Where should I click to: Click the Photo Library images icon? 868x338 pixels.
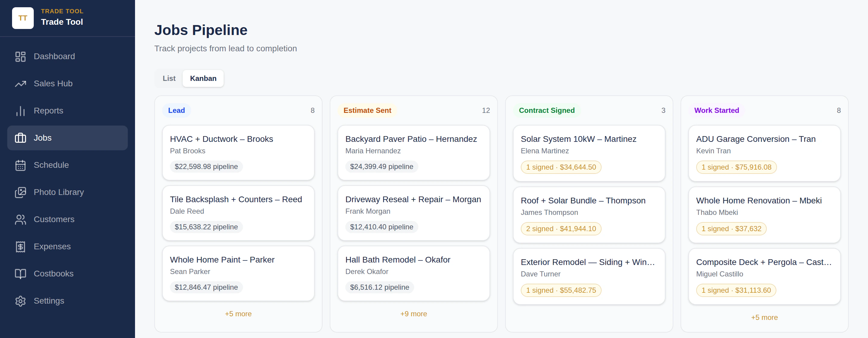(20, 192)
